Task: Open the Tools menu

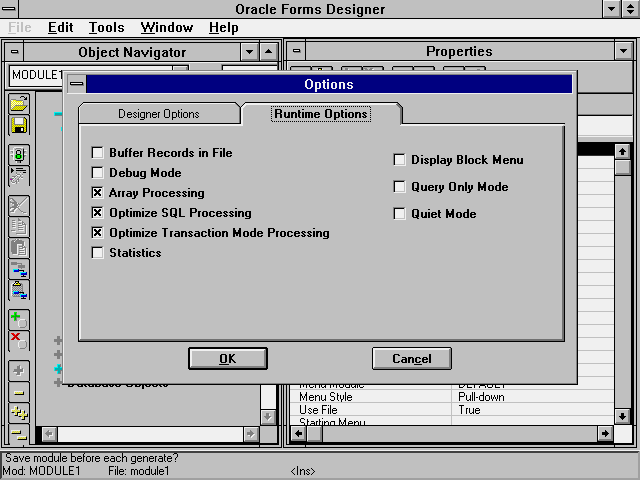Action: pyautogui.click(x=107, y=28)
